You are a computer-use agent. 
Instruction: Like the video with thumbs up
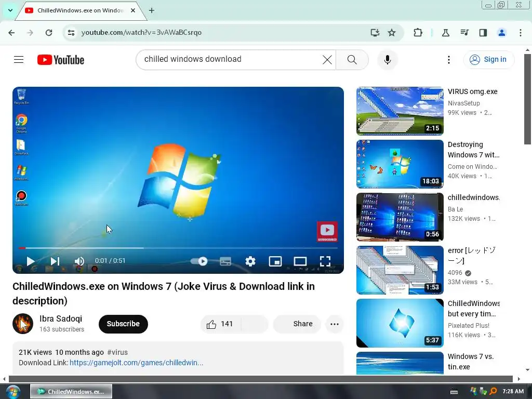(220, 324)
